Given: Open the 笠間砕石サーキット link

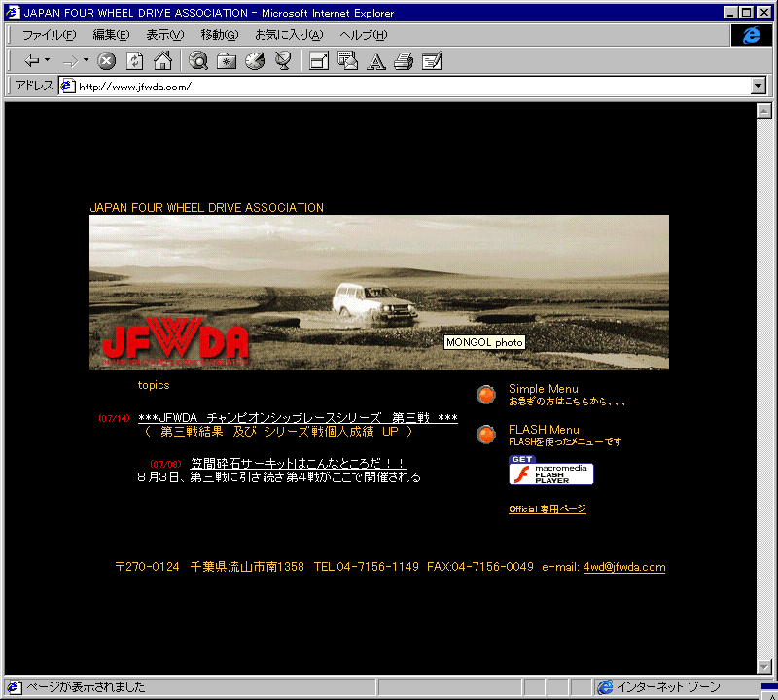Looking at the screenshot, I should pos(299,464).
